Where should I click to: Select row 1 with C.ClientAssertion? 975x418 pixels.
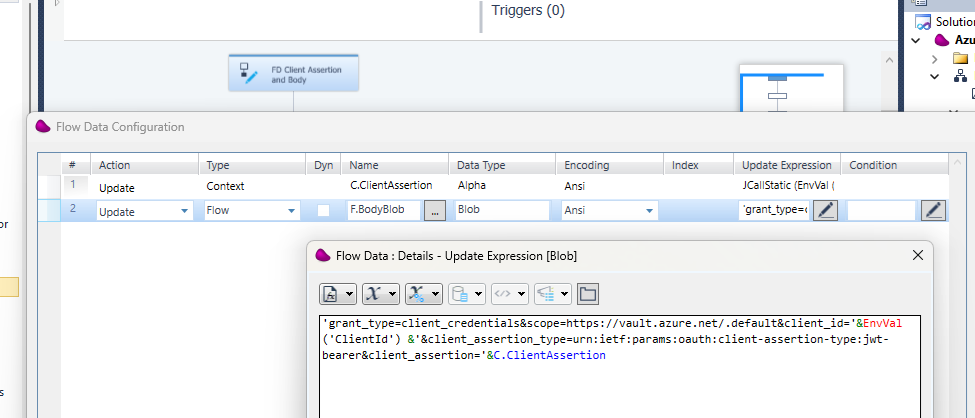[x=391, y=186]
